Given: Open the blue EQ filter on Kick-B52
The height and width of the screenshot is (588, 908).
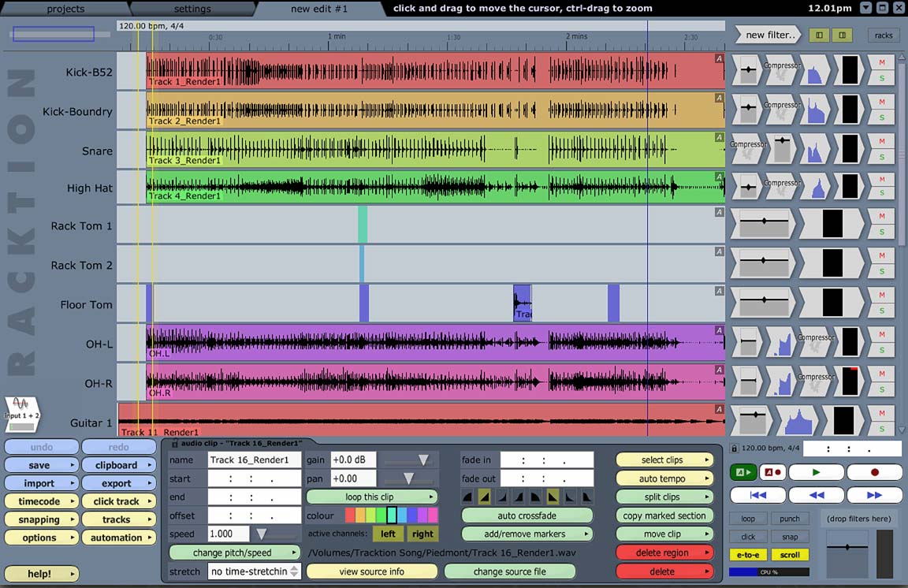Looking at the screenshot, I should [815, 70].
